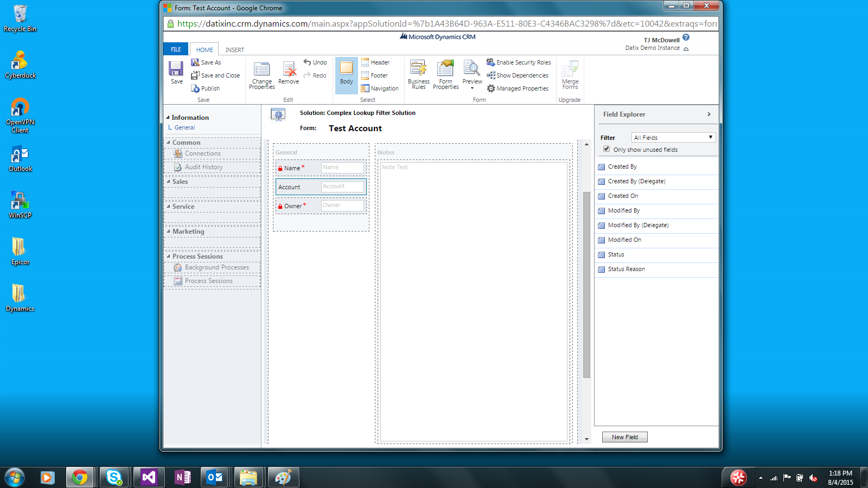Select the Status Reason field icon
The image size is (868, 488).
(x=602, y=269)
